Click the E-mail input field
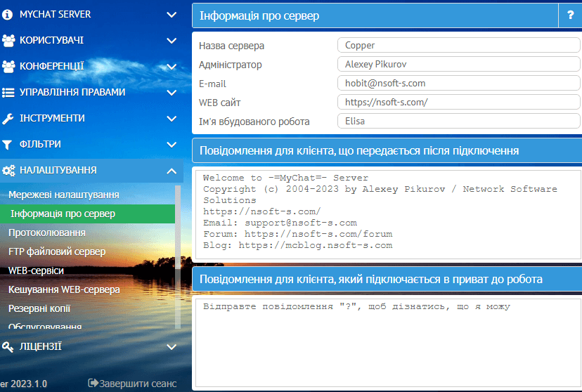Viewport: 582px width, 392px height. [x=458, y=83]
